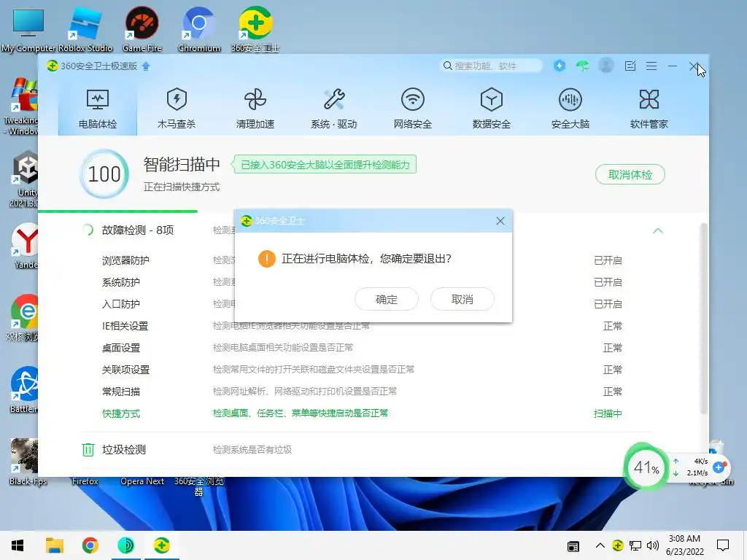Open the 木马查杀 tab

click(x=177, y=109)
